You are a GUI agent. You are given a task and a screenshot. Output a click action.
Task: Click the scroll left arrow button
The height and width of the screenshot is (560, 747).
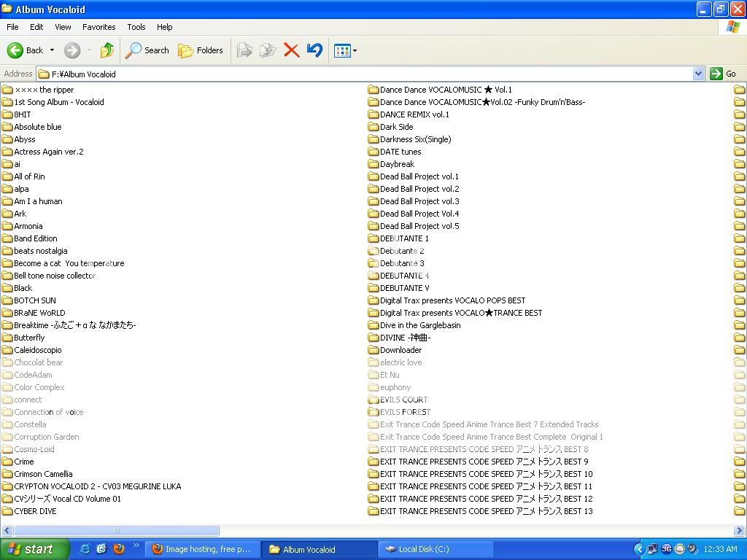(7, 530)
